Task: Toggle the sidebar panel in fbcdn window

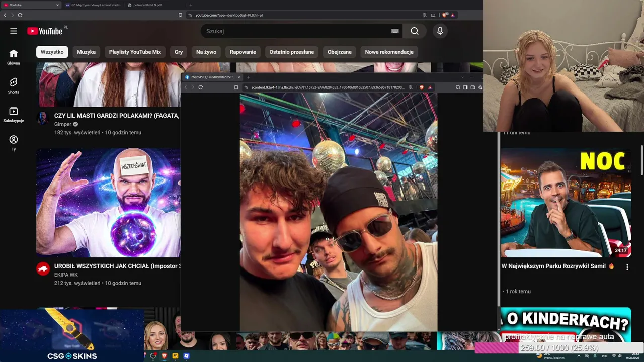Action: point(465,87)
